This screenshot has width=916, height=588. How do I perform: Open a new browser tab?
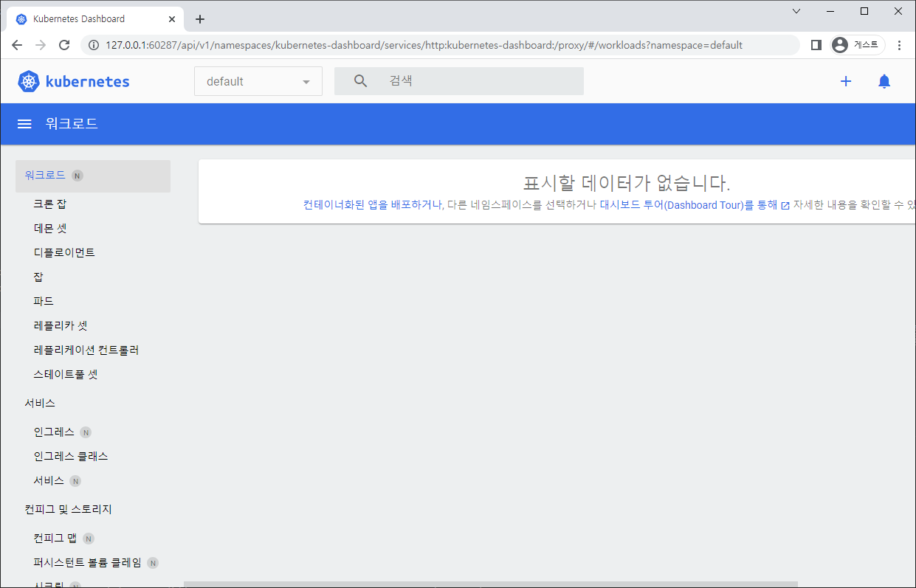[200, 19]
